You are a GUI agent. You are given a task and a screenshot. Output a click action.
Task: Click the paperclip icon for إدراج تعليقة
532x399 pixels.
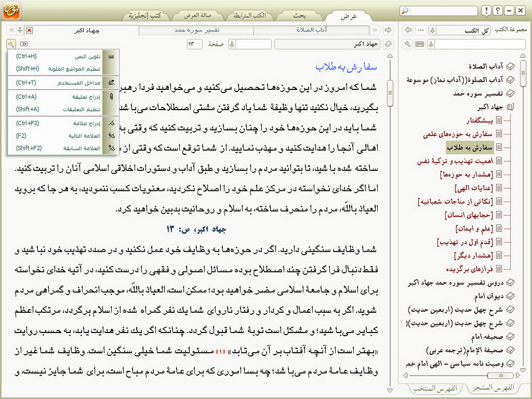click(x=111, y=97)
